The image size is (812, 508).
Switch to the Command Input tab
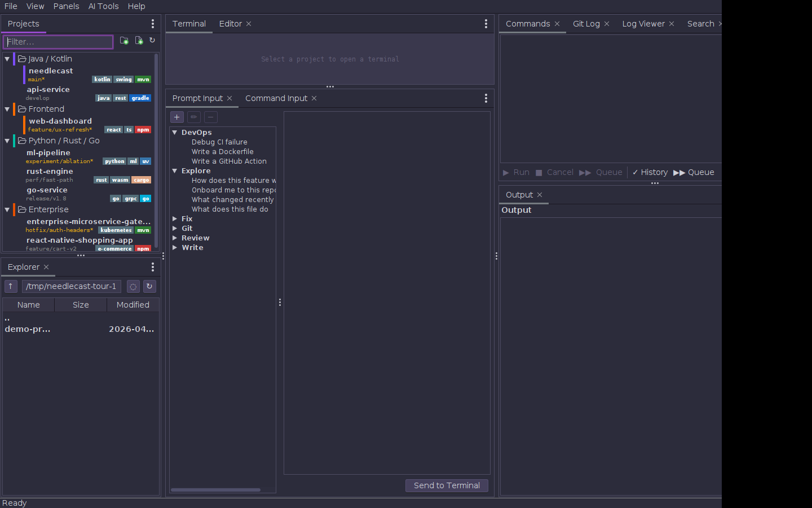(x=276, y=98)
